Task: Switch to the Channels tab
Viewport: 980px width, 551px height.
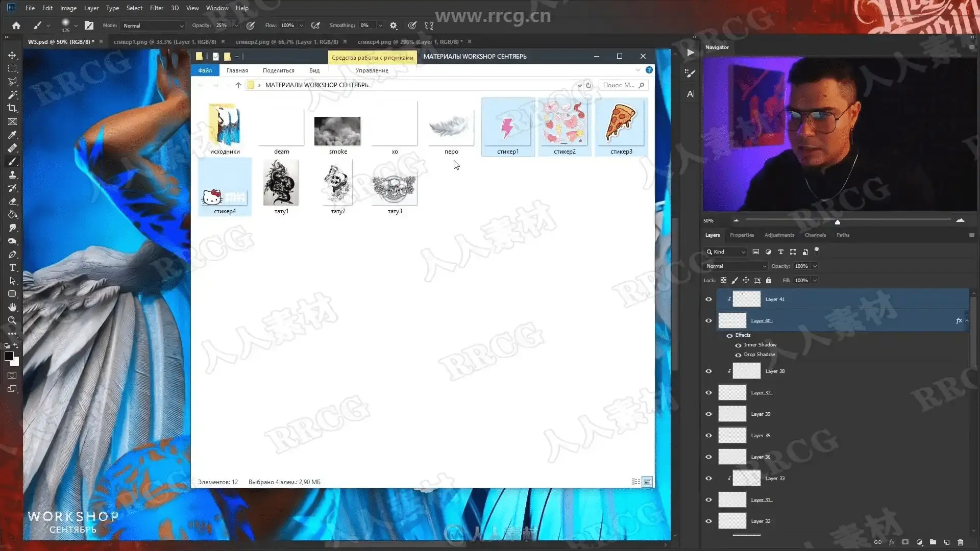Action: pyautogui.click(x=815, y=235)
